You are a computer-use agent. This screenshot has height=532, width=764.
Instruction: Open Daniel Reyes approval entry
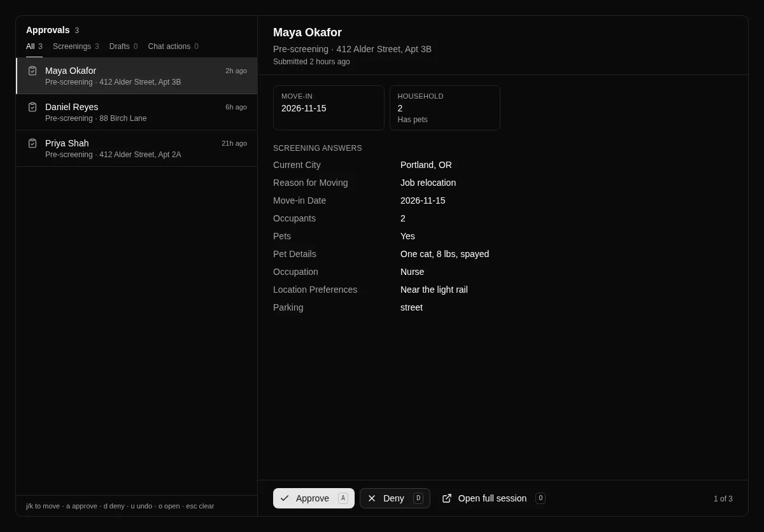tap(137, 112)
